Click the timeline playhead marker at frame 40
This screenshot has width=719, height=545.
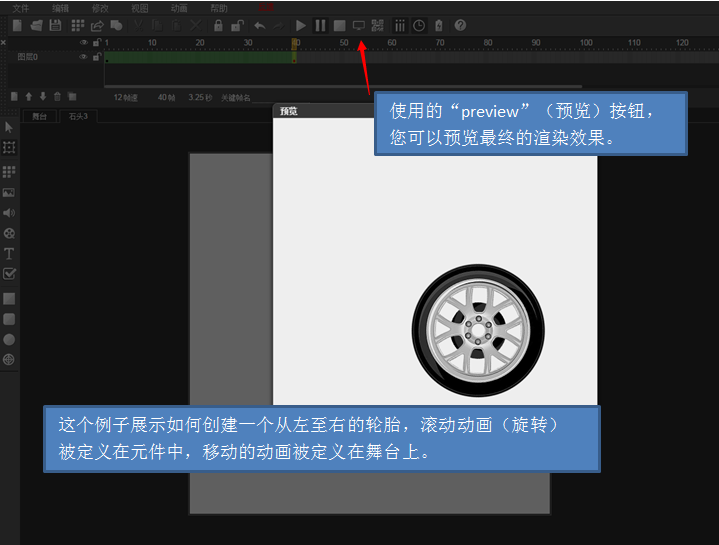point(294,44)
